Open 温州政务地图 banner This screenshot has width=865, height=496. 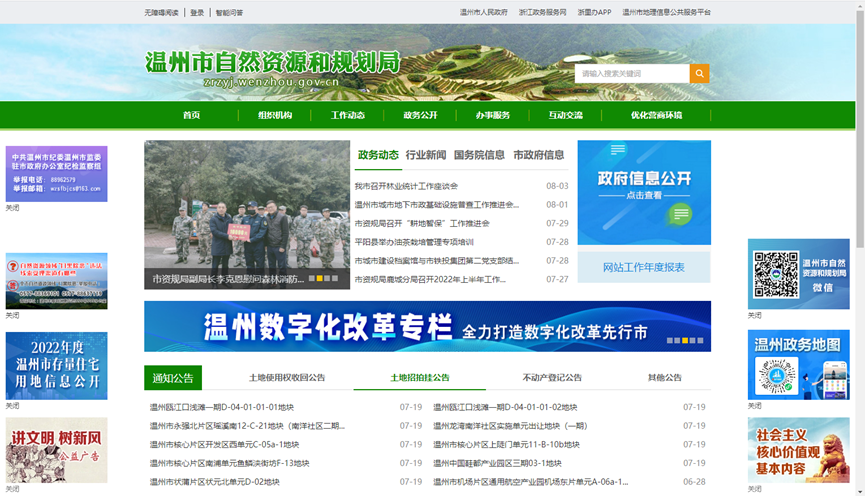(798, 365)
